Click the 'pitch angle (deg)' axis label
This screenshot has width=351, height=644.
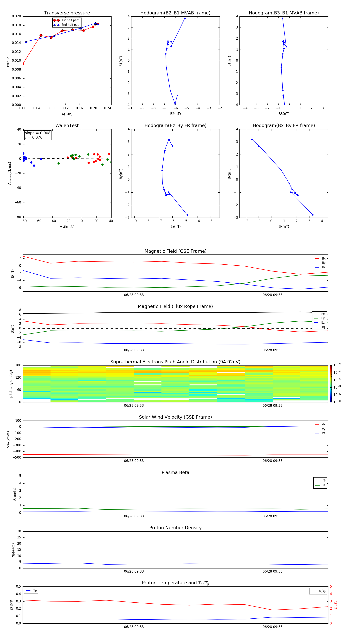pyautogui.click(x=11, y=384)
